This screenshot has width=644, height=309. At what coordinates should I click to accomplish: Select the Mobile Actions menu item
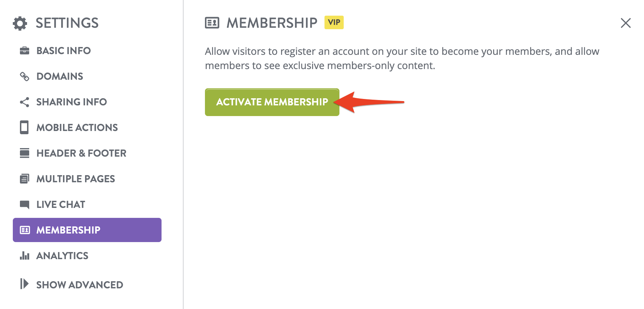click(x=77, y=127)
